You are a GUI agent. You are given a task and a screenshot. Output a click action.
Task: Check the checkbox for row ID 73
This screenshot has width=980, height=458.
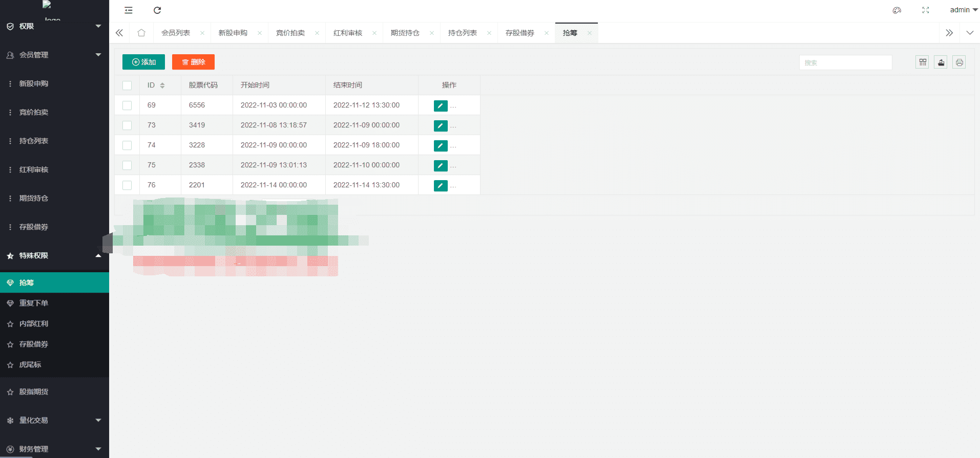click(127, 125)
